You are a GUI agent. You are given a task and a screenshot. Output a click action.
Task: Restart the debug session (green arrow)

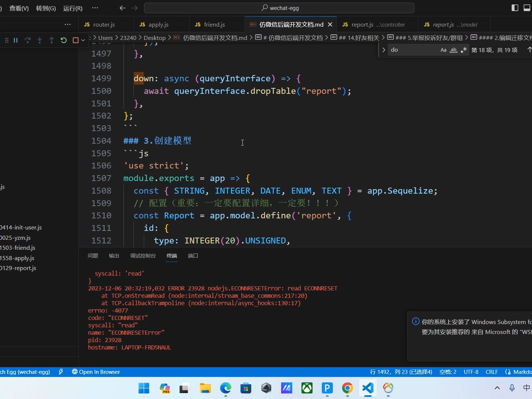click(64, 40)
